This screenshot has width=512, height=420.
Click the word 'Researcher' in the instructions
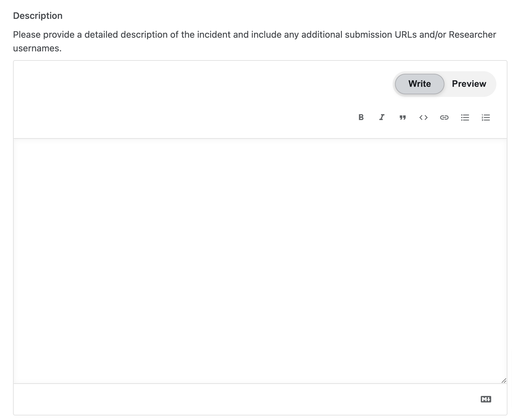[472, 34]
